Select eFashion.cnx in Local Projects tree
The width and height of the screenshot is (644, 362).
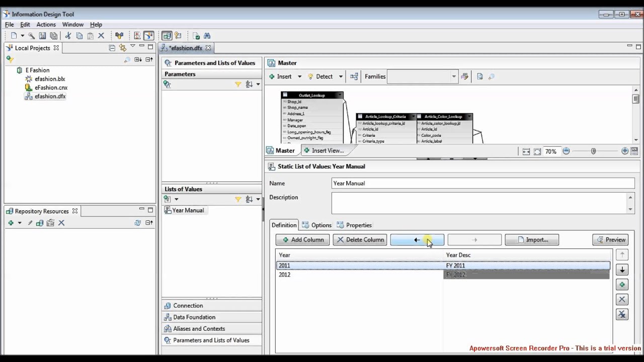coord(51,87)
